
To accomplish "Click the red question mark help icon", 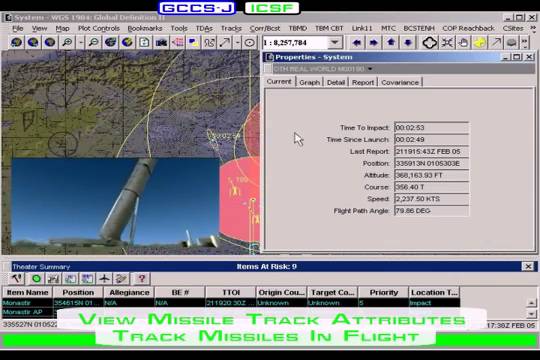I will coord(142,278).
